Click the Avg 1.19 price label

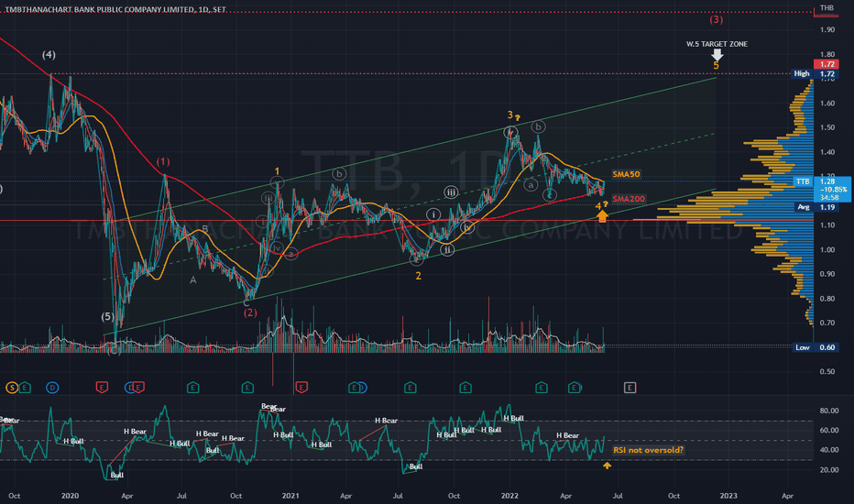(815, 207)
